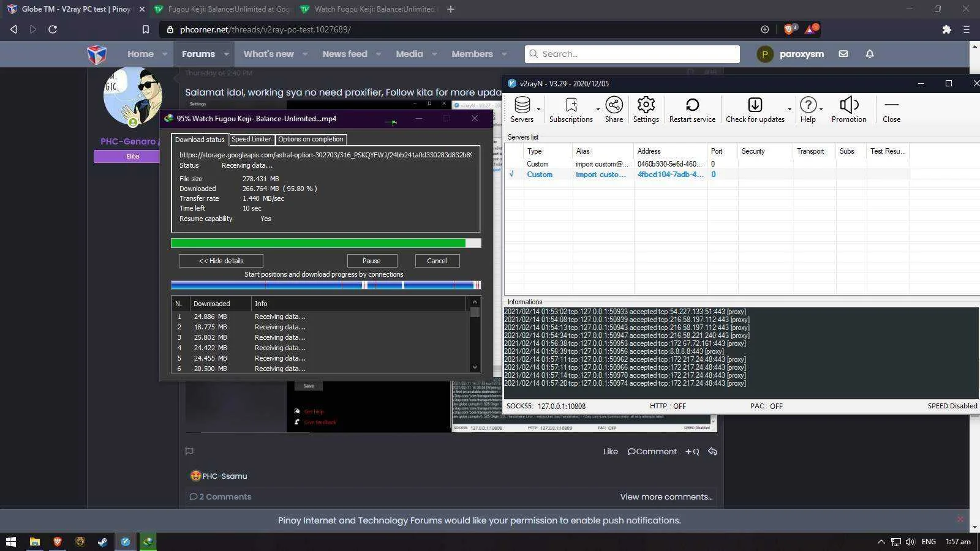This screenshot has width=980, height=551.
Task: Open v2rayN Settings gear
Action: (646, 110)
